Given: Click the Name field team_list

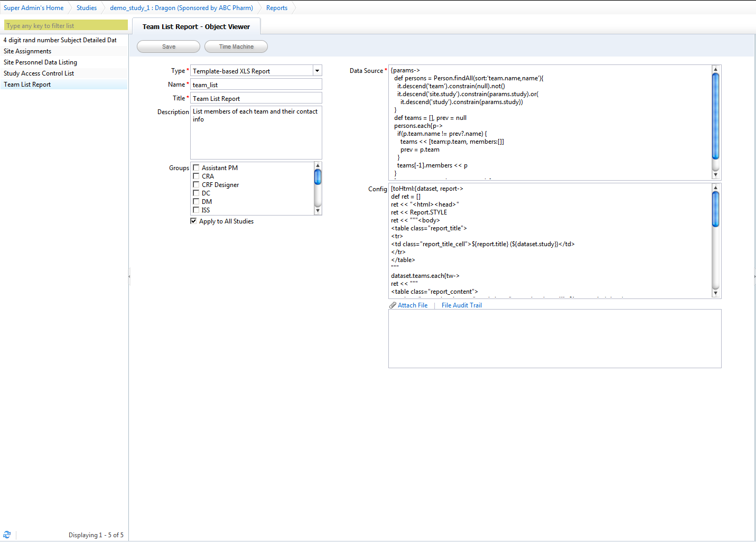Looking at the screenshot, I should [x=256, y=85].
